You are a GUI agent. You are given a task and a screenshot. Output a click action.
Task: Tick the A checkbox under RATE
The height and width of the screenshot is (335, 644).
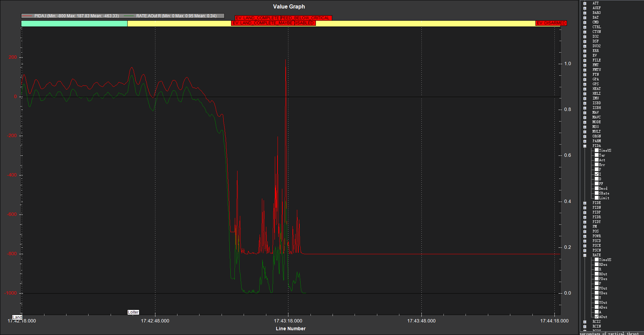coord(596,312)
